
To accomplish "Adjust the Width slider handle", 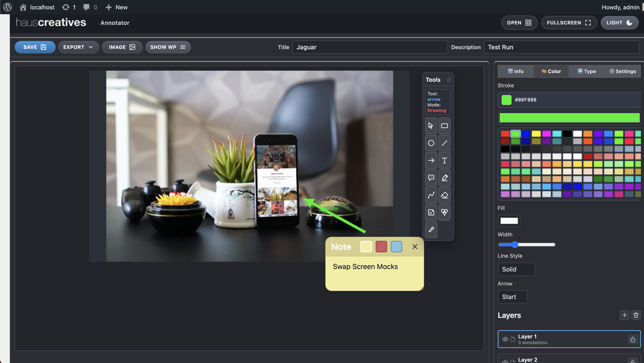I will pos(515,245).
